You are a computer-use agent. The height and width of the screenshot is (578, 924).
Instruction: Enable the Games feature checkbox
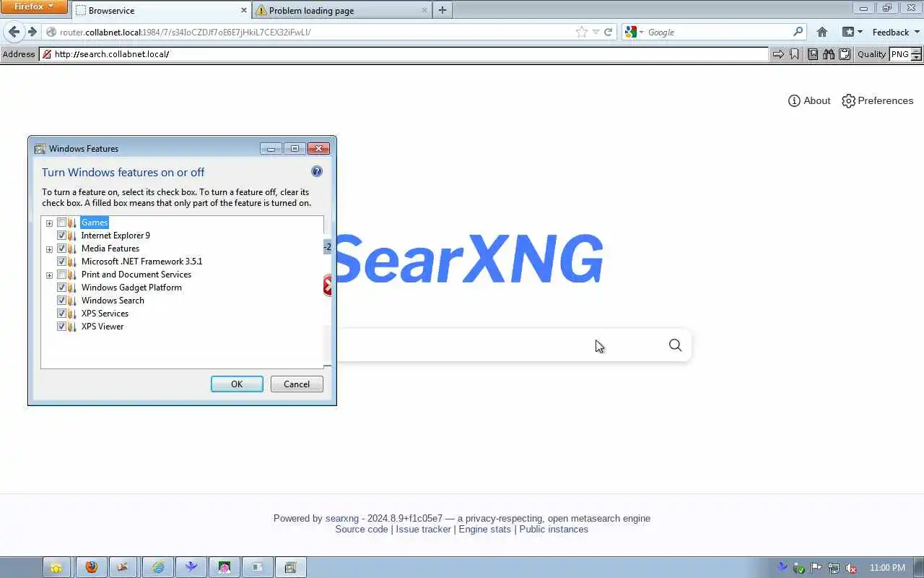61,223
